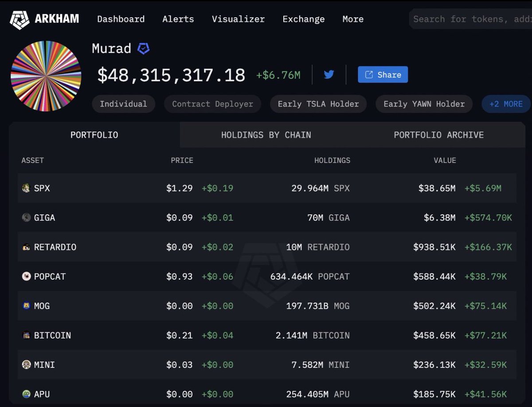Click the POPCAT token icon

point(26,276)
